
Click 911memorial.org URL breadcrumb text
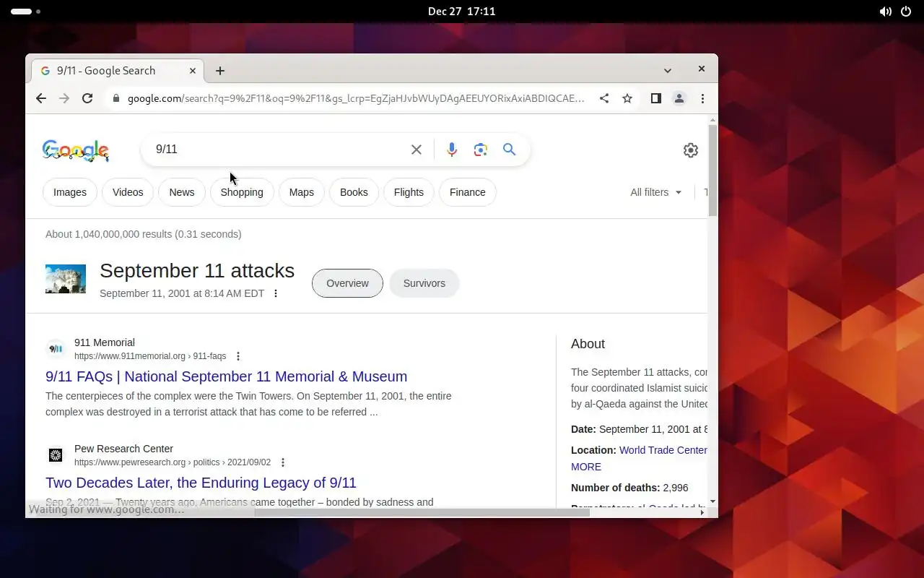point(150,356)
